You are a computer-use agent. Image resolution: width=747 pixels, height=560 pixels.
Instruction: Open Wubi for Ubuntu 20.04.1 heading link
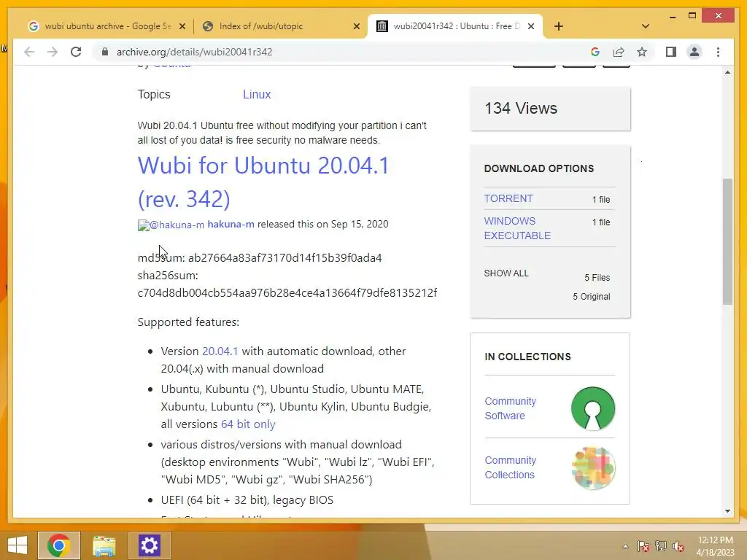click(263, 182)
